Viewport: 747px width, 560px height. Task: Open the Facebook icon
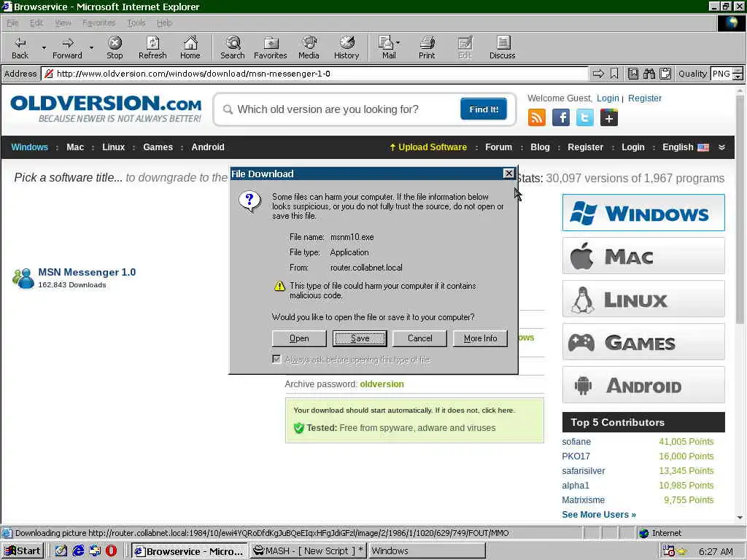pyautogui.click(x=561, y=117)
